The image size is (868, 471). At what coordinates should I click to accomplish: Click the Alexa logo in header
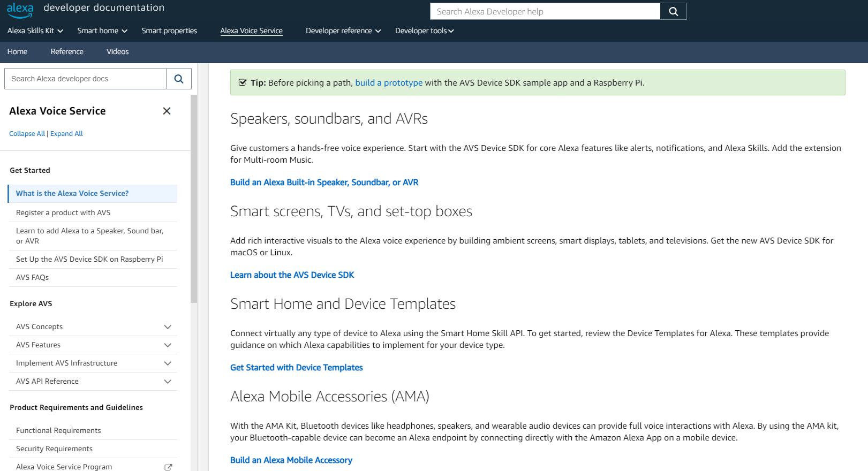click(20, 10)
